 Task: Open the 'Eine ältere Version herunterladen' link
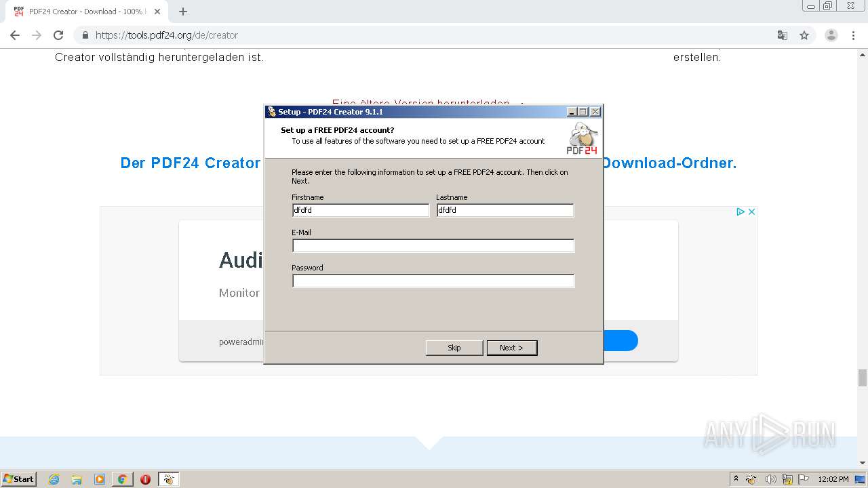click(x=420, y=104)
